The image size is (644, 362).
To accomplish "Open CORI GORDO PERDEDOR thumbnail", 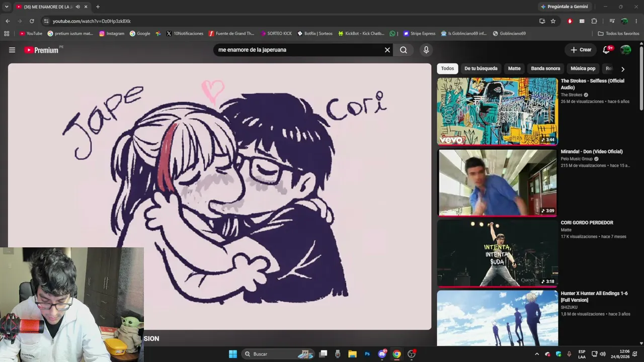I will pyautogui.click(x=497, y=253).
